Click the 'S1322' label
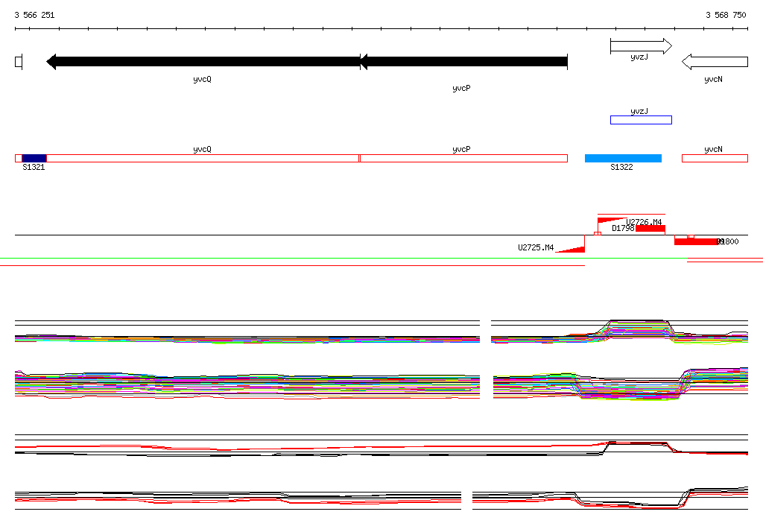This screenshot has width=763, height=532. [621, 167]
